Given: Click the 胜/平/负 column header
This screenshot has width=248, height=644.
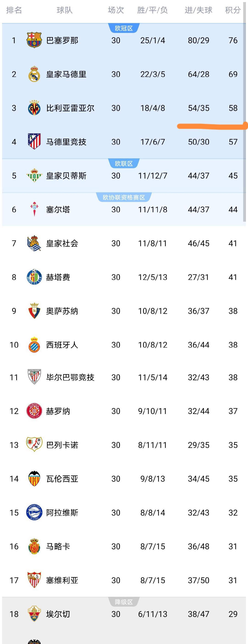Looking at the screenshot, I should point(152,10).
